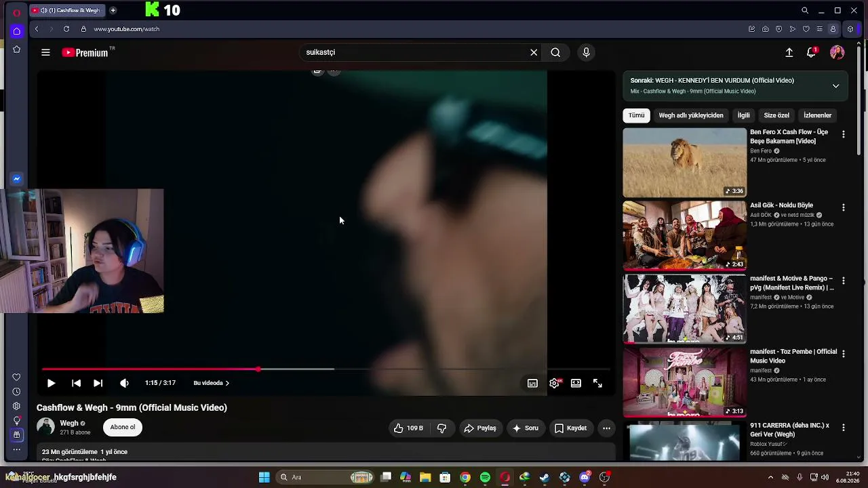
Task: Run search with the magnifier button
Action: pos(555,52)
